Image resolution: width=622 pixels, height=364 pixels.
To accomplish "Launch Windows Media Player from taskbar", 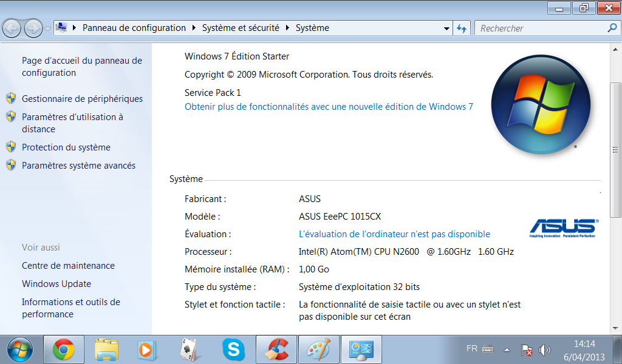I will pos(147,349).
